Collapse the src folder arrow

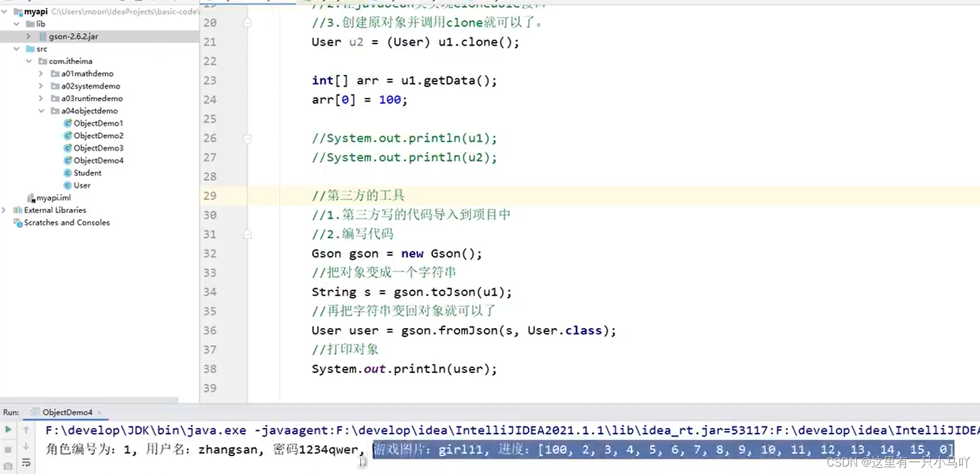click(x=17, y=48)
